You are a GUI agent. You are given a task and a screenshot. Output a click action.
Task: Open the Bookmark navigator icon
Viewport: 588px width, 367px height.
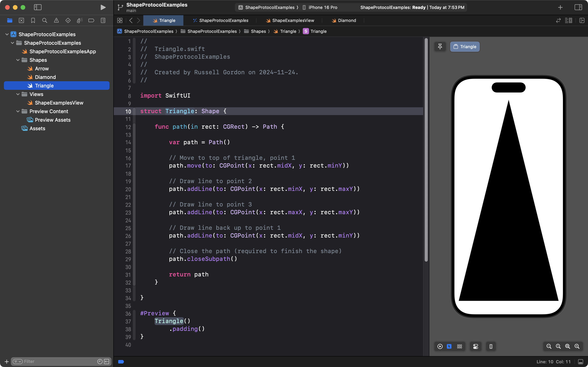[33, 20]
